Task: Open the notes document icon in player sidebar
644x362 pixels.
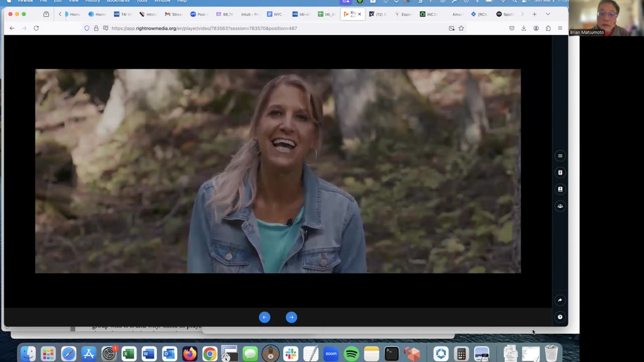Action: click(x=560, y=172)
